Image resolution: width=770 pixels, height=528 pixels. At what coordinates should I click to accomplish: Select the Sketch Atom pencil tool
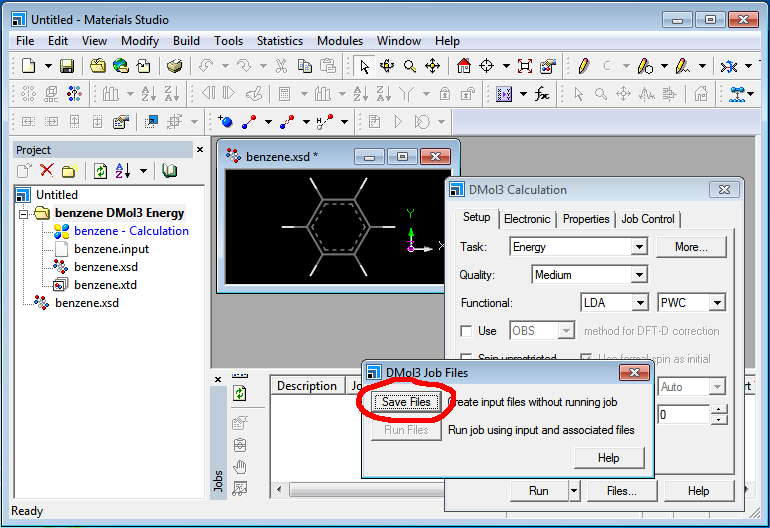(x=584, y=65)
